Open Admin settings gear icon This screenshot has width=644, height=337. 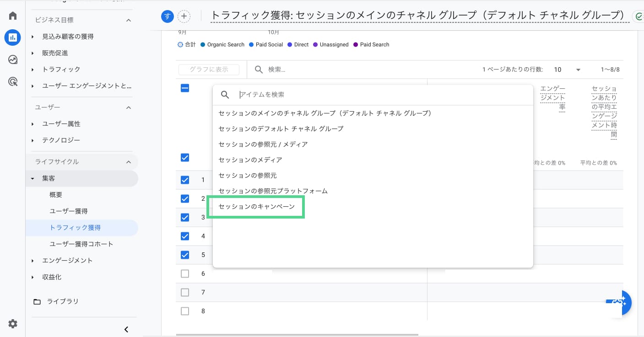(x=13, y=324)
